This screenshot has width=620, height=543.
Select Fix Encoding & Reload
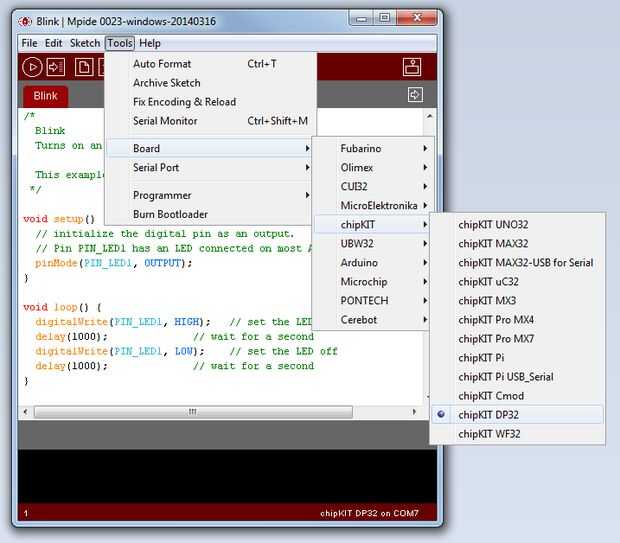click(x=210, y=102)
